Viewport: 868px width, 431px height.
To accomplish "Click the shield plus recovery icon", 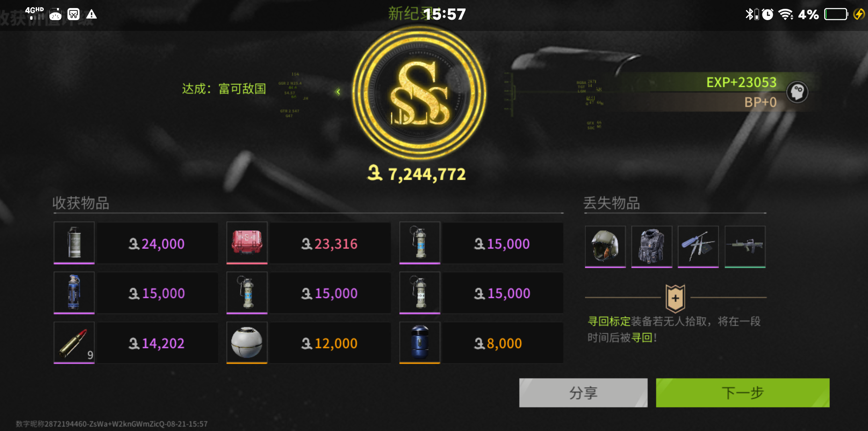I will click(675, 298).
